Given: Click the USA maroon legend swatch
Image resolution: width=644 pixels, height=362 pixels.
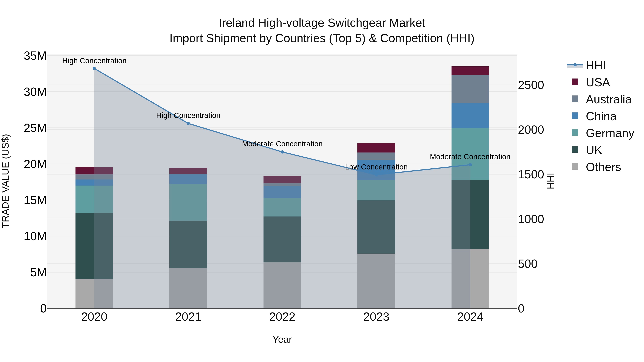Looking at the screenshot, I should pos(575,82).
